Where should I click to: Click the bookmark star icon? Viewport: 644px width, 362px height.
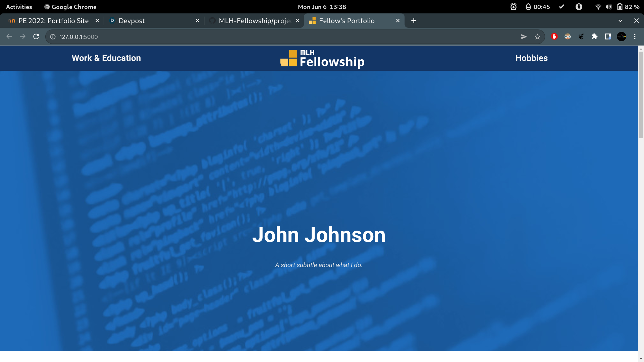[x=537, y=37]
